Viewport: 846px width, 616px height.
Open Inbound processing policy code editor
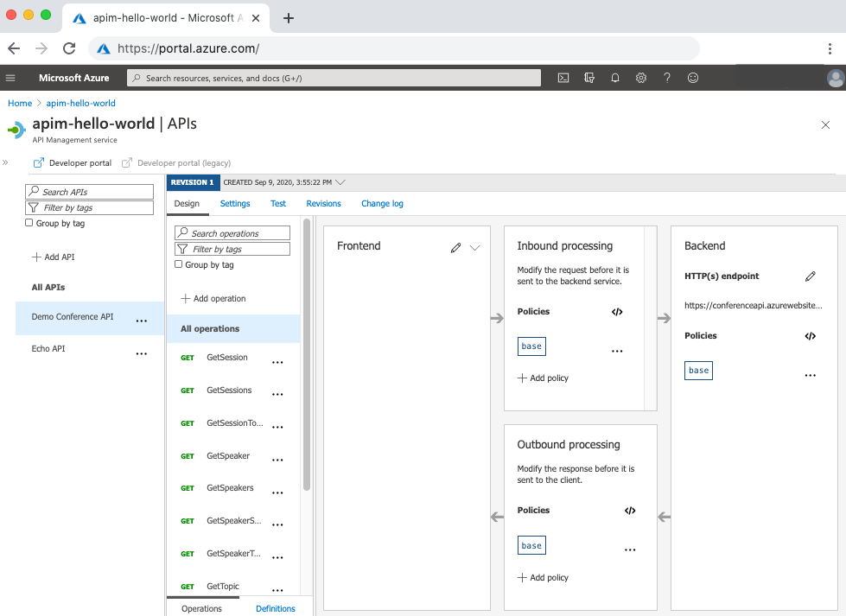point(617,312)
